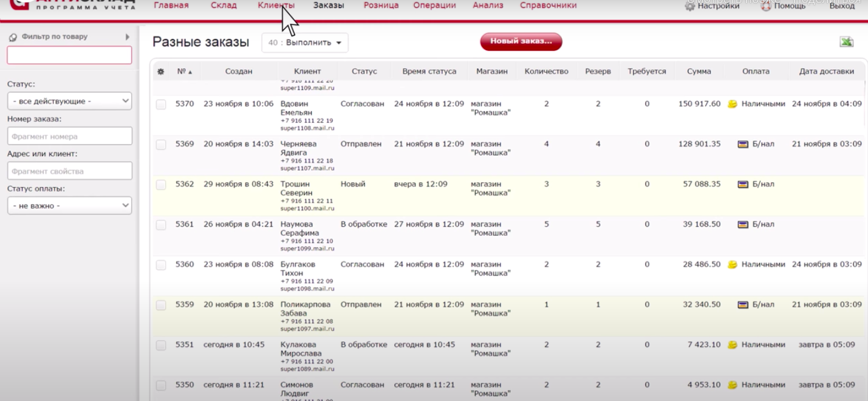Screen dimensions: 868x401
Task: Export orders via the Excel icon
Action: 846,42
